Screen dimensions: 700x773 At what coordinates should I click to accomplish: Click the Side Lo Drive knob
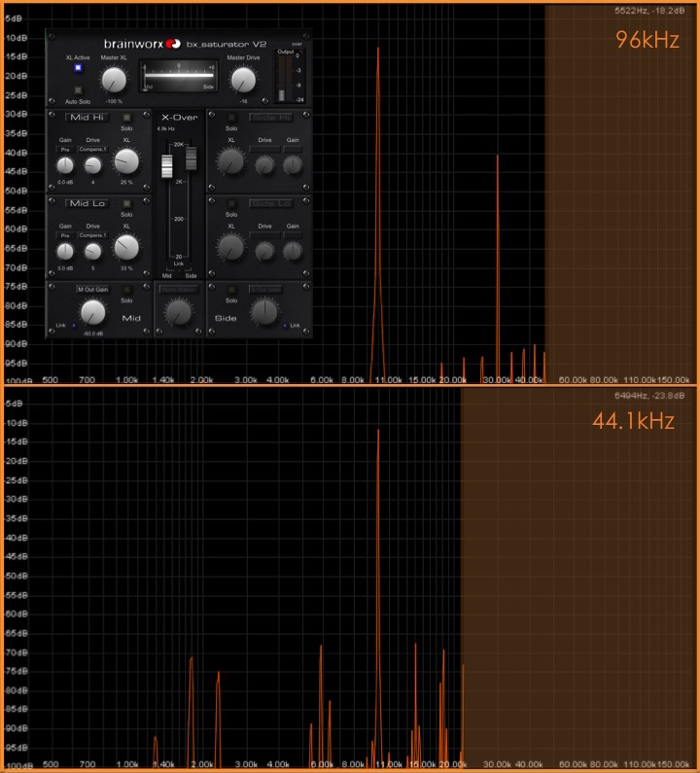(264, 252)
